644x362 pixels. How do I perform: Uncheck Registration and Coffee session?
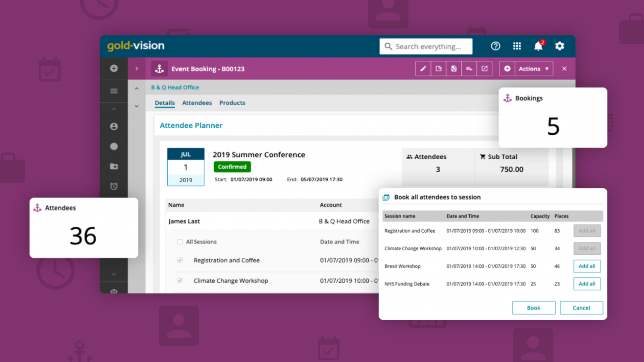180,260
